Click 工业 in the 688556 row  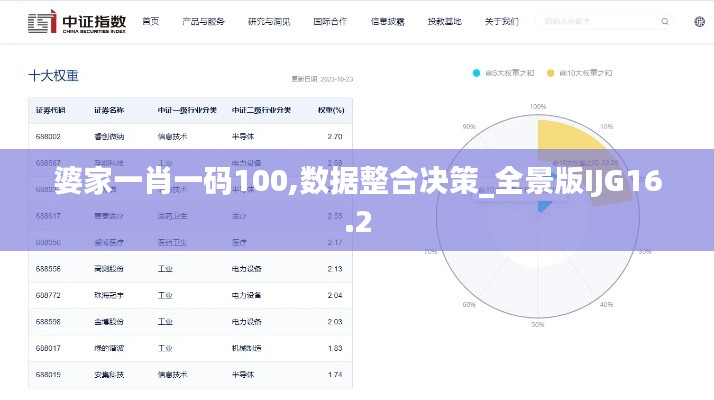[165, 269]
